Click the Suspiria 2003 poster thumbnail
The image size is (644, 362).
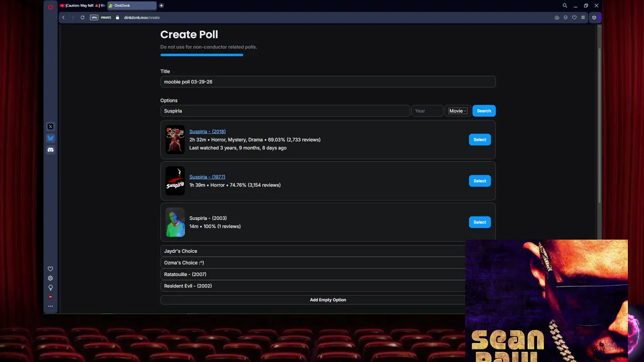[x=175, y=222]
